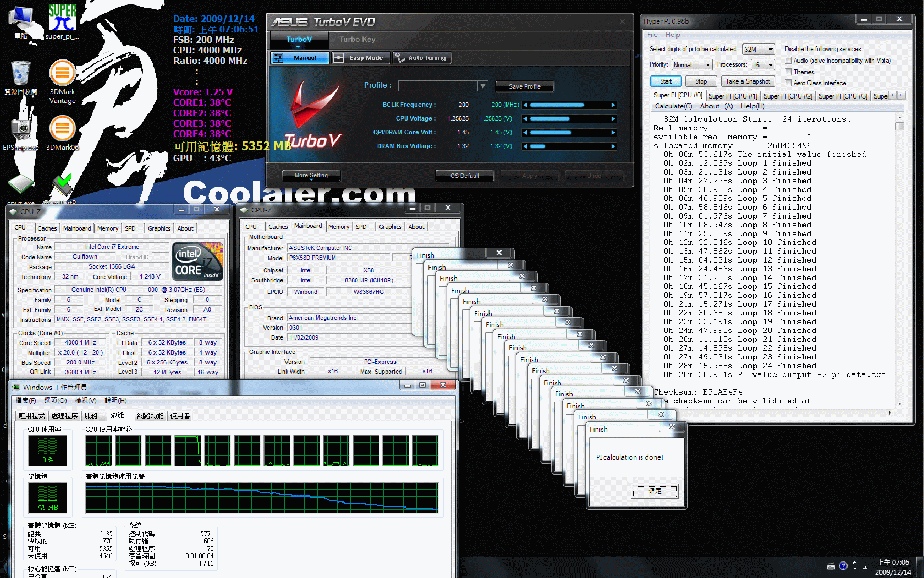
Task: Click Hyper PI log vertical scrollbar
Action: [x=900, y=260]
